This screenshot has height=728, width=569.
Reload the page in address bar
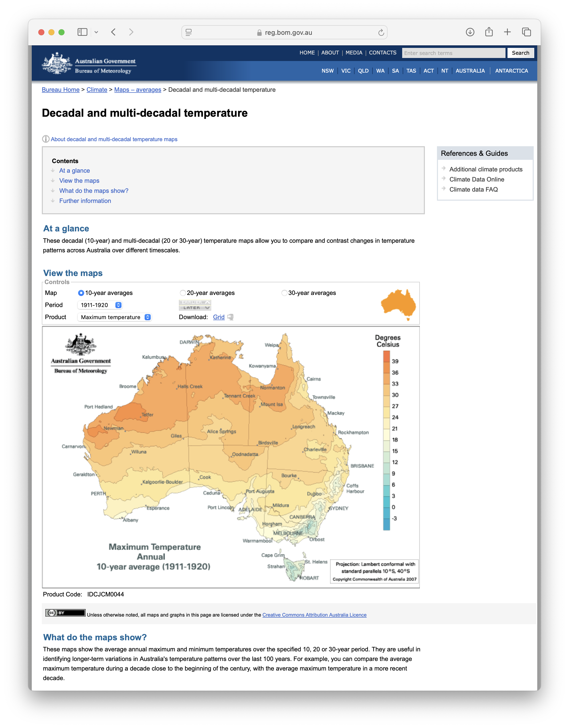tap(381, 32)
